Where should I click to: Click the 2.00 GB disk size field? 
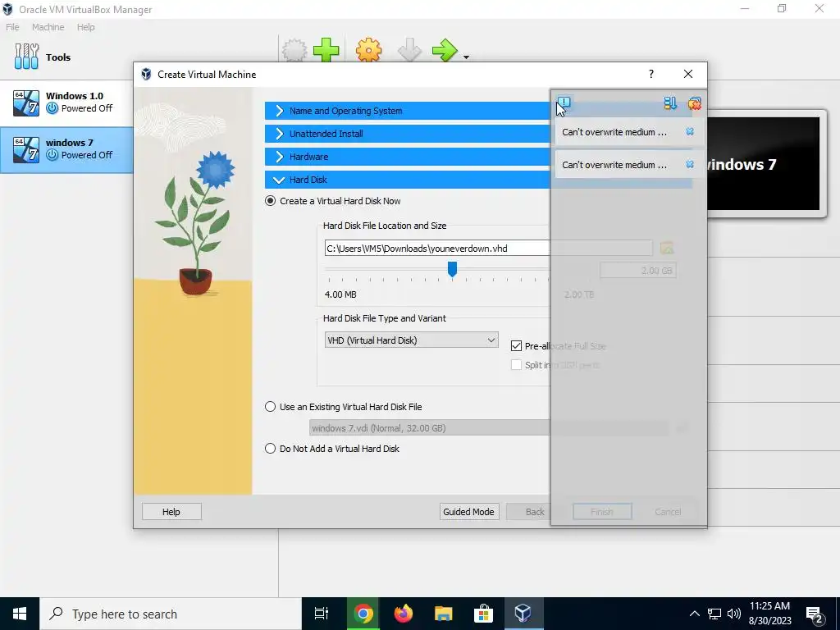point(637,271)
